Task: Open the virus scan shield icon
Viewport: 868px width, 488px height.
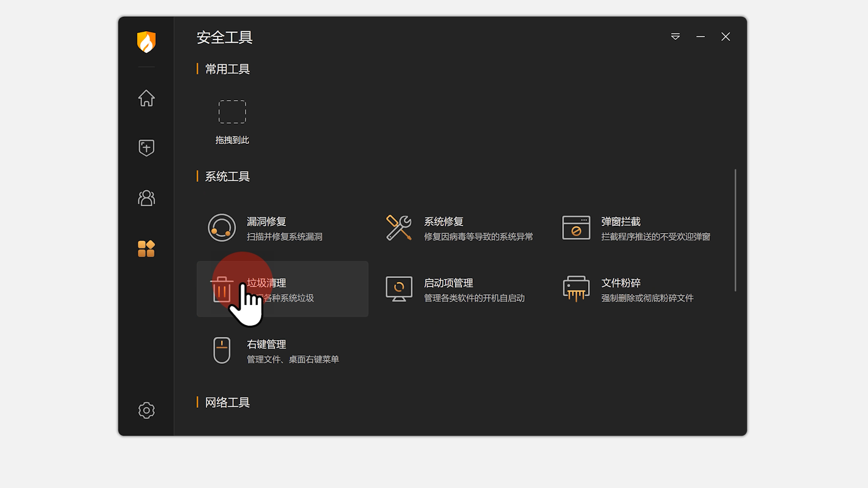Action: (x=146, y=148)
